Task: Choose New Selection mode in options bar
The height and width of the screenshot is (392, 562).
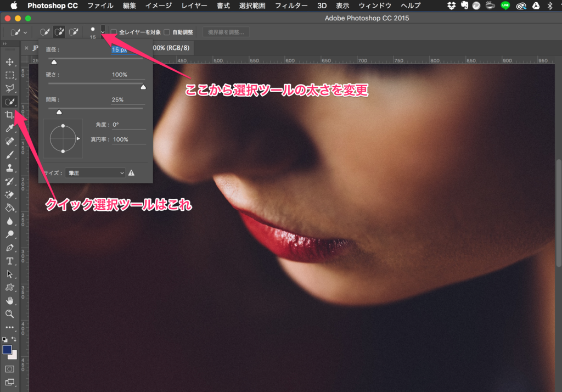Action: [x=45, y=32]
